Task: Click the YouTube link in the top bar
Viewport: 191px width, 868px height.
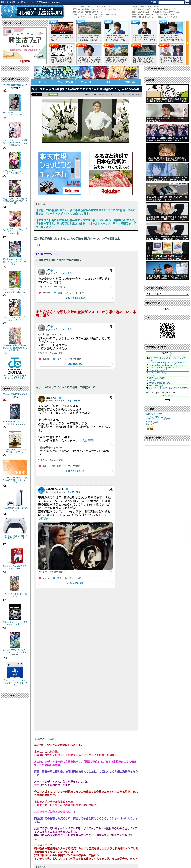Action: pos(56,2)
